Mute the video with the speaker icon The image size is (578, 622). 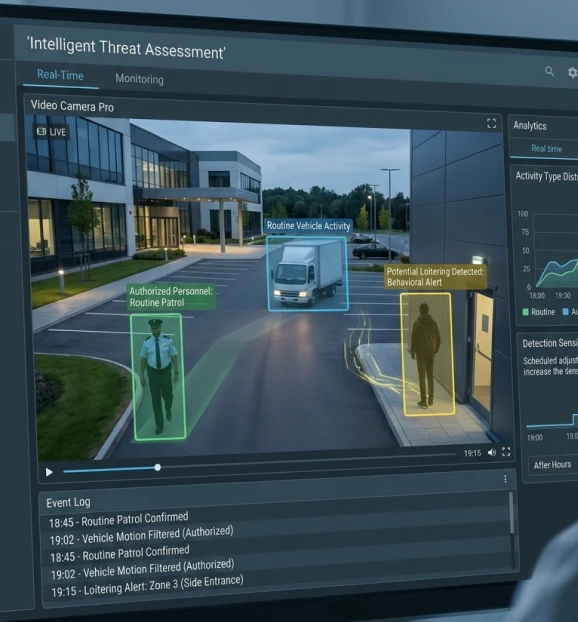pyautogui.click(x=492, y=453)
